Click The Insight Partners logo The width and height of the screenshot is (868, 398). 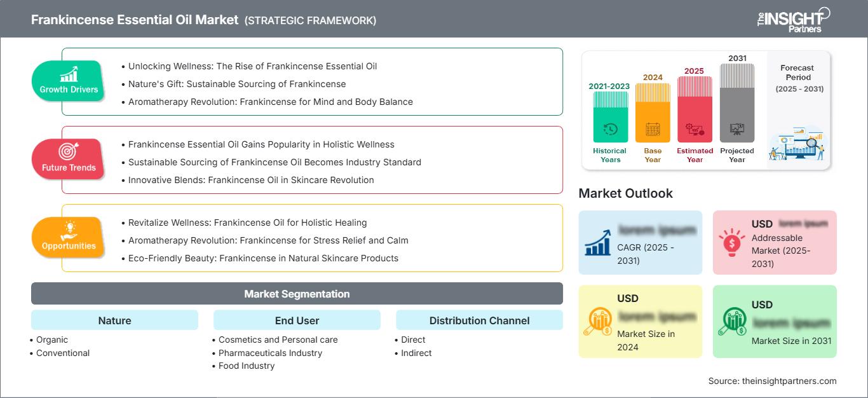[x=793, y=20]
